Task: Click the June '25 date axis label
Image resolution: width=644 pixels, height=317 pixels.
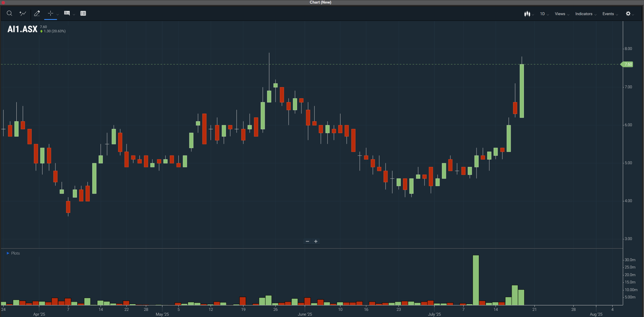Action: [304, 314]
